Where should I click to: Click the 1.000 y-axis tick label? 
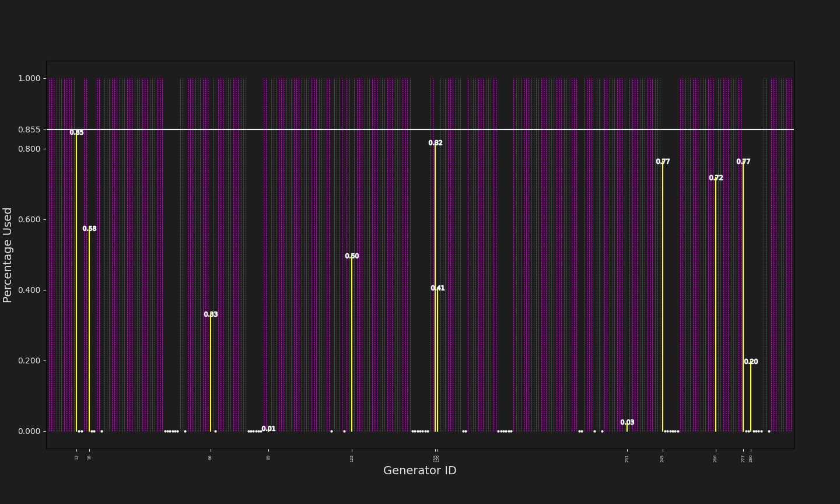[x=29, y=79]
